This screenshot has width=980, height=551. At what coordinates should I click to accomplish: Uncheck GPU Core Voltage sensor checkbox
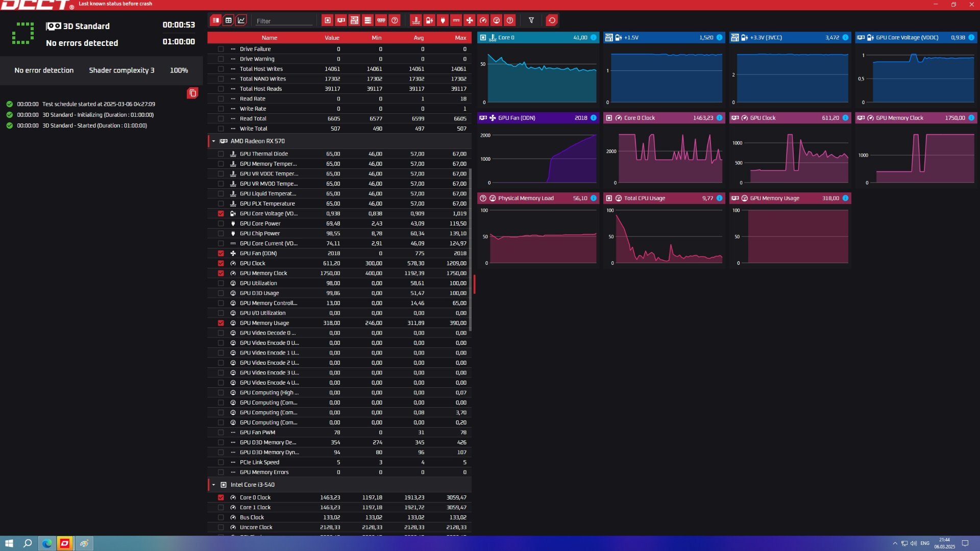pos(221,214)
